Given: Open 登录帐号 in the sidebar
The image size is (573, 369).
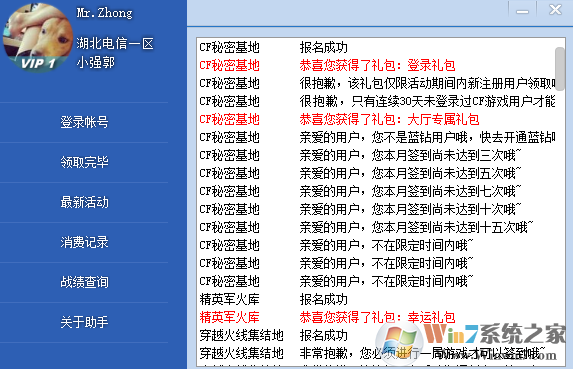Looking at the screenshot, I should click(84, 122).
